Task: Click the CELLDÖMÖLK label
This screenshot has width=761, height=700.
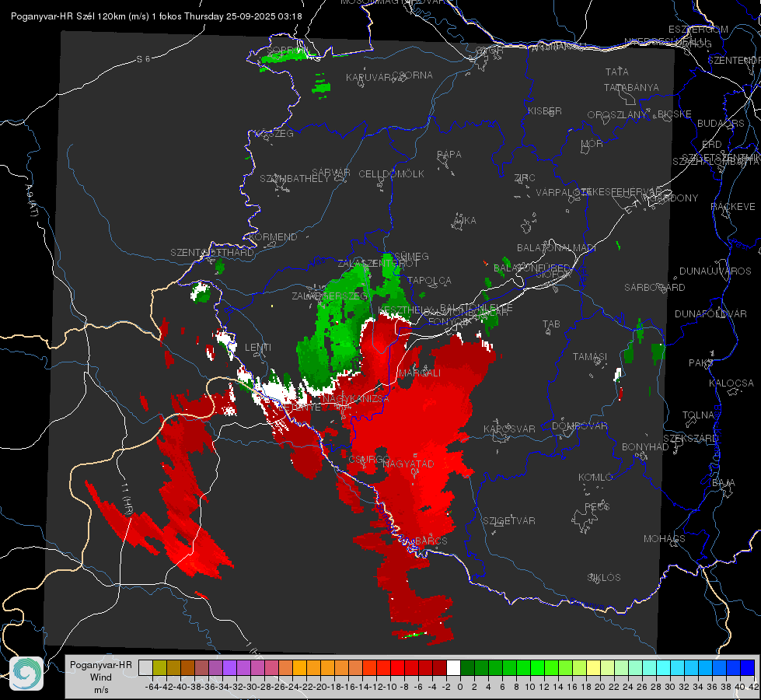Action: tap(391, 173)
